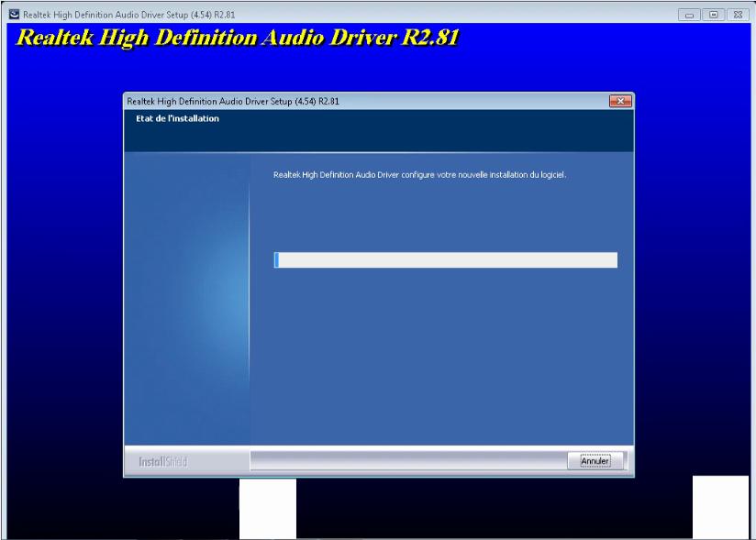Click the 'Etat de l'installation' heading

tap(177, 118)
